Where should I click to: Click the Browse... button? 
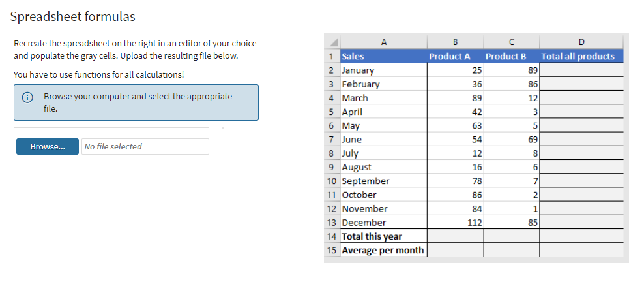48,147
